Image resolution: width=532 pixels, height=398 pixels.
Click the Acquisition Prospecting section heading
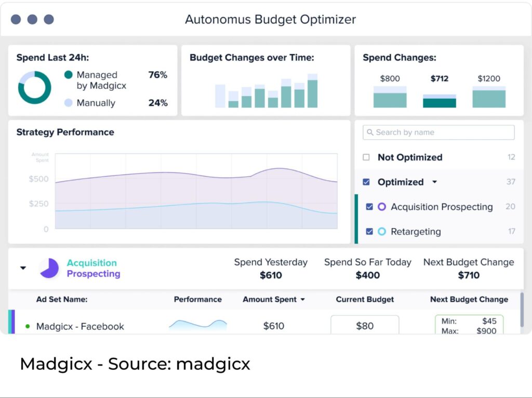pos(94,268)
